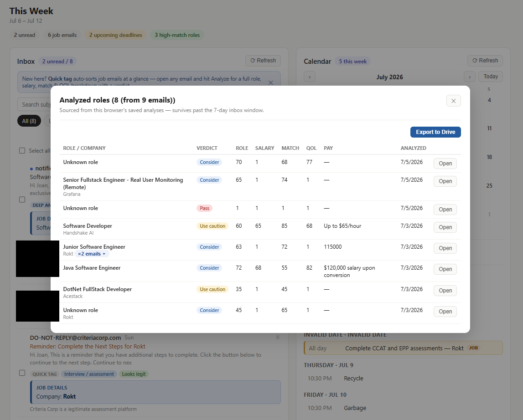Expand the ×2 emails chip under Rokt
This screenshot has height=420, width=523.
[92, 254]
